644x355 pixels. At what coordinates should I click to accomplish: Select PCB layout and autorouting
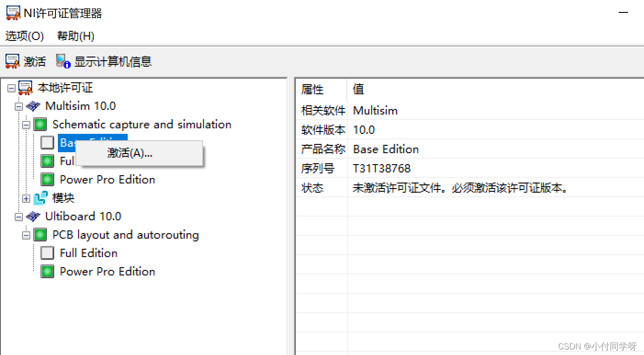126,235
